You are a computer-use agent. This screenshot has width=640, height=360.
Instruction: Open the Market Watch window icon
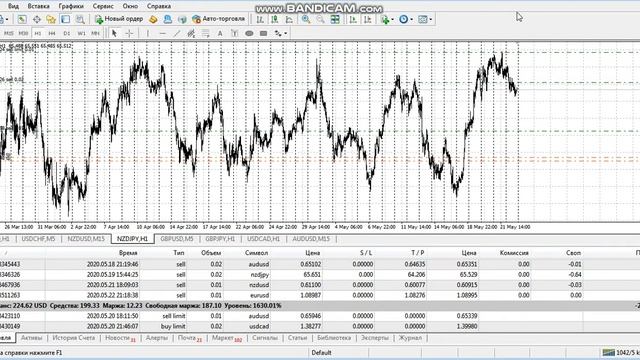[22, 19]
